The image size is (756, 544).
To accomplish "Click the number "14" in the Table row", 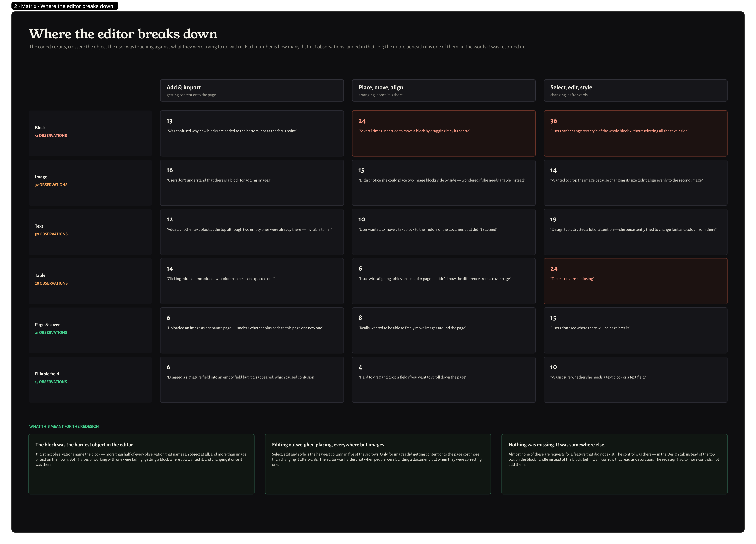I will pyautogui.click(x=170, y=269).
